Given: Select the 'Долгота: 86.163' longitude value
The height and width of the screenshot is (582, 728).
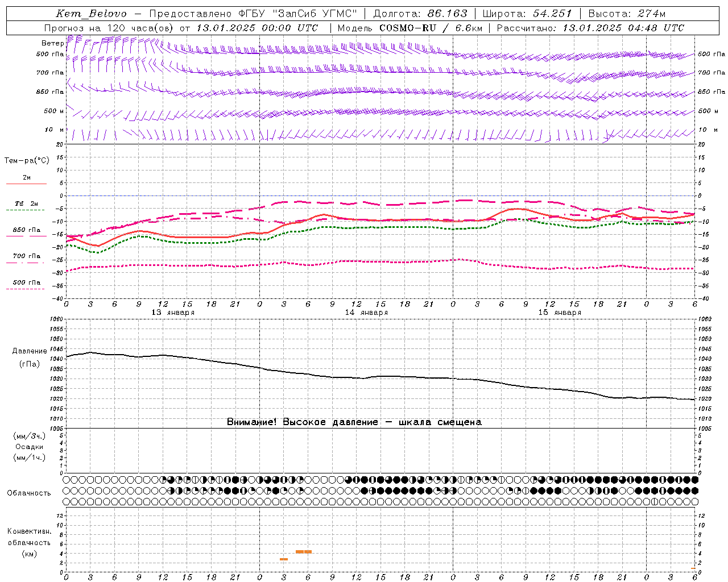Looking at the screenshot, I should point(420,14).
